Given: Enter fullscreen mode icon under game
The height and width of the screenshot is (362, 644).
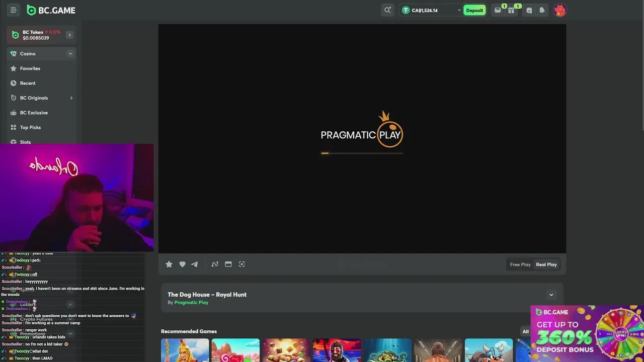Looking at the screenshot, I should (242, 264).
